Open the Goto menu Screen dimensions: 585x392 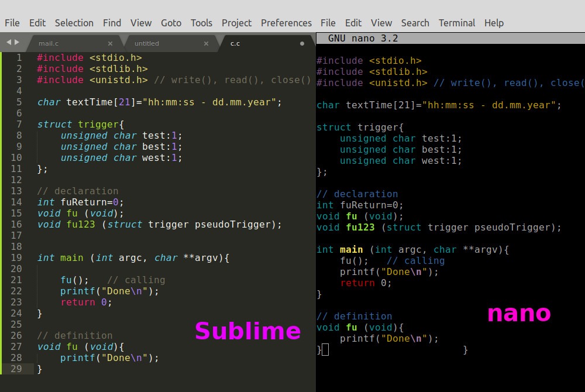(x=171, y=23)
